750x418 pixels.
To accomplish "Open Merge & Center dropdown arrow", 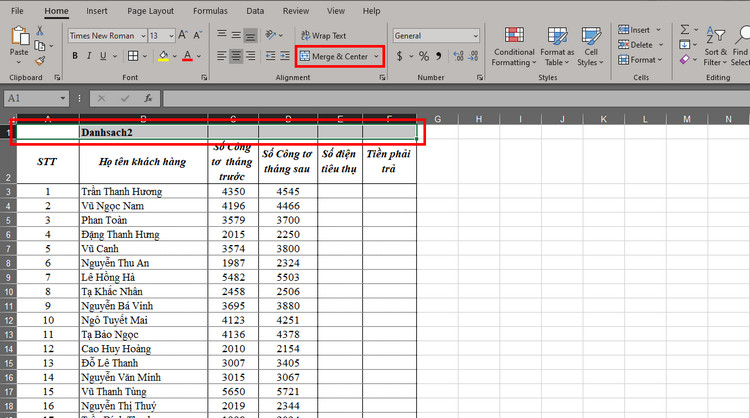I will point(376,56).
